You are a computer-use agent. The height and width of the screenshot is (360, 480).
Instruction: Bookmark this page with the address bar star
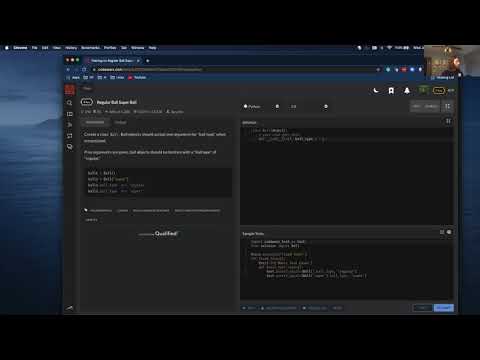point(378,69)
